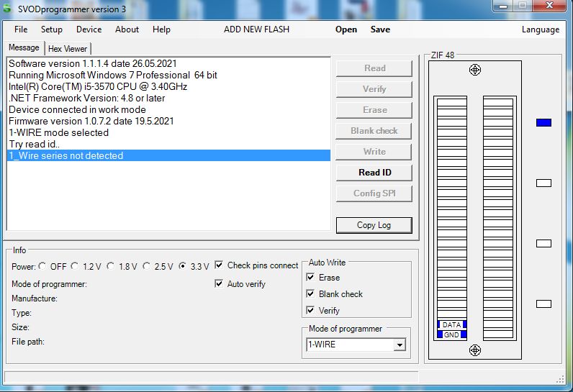Select '1_Wire series not detected' log line
This screenshot has width=573, height=392.
tap(168, 155)
